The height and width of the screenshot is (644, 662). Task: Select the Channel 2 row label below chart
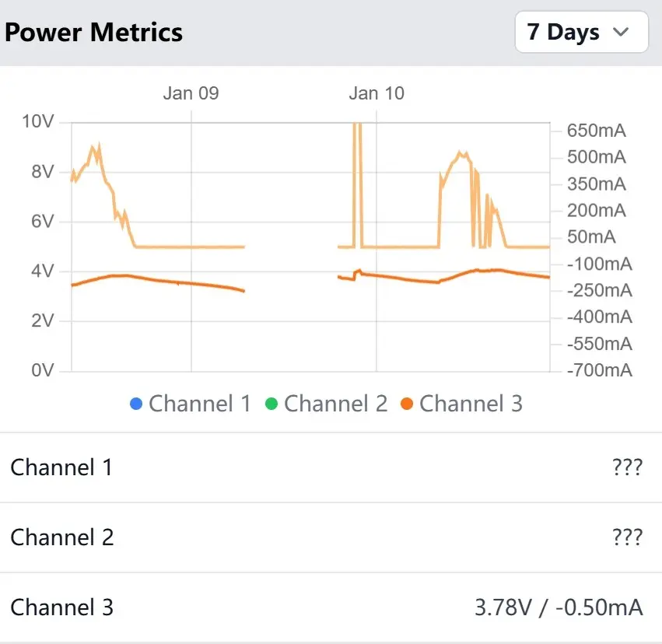(x=62, y=537)
